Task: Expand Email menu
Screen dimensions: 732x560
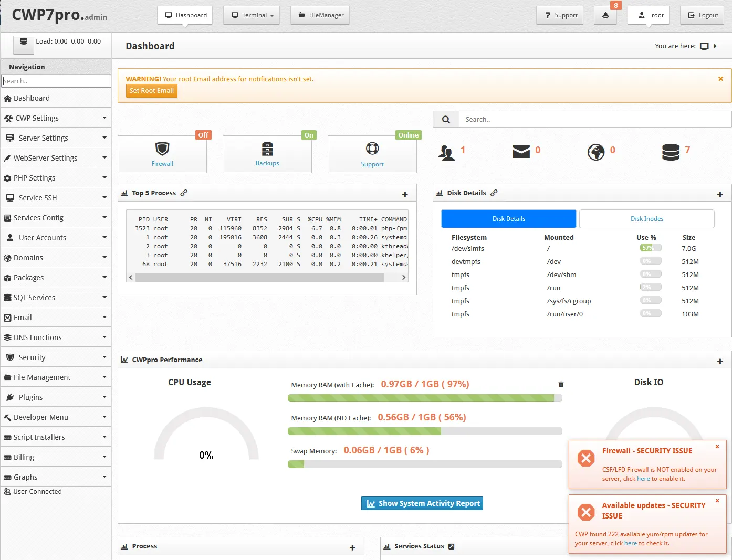Action: point(56,318)
